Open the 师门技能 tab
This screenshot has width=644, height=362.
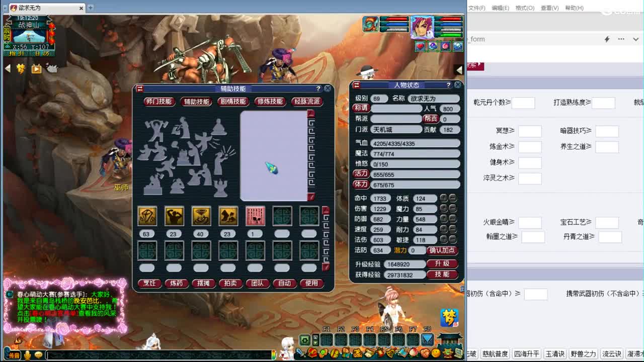[x=158, y=101]
